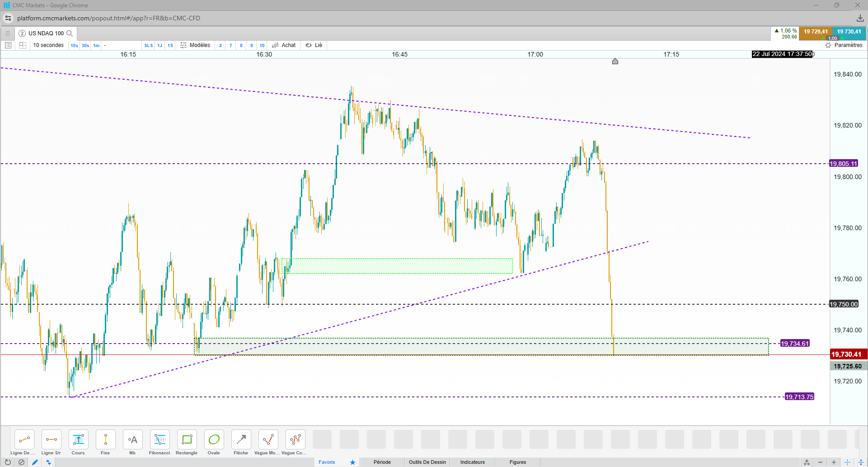The width and height of the screenshot is (868, 467).
Task: Toggle the Lié linked chart option
Action: coord(314,45)
